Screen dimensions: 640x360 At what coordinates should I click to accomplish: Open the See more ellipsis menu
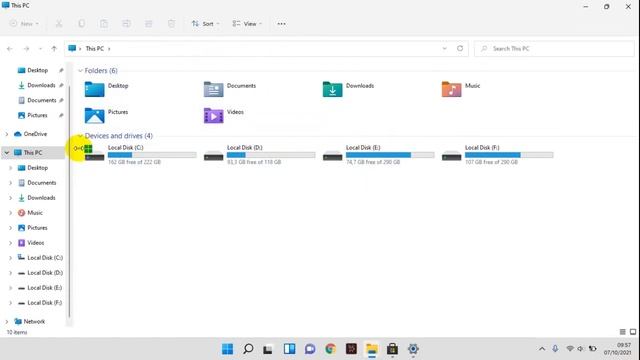(x=281, y=24)
